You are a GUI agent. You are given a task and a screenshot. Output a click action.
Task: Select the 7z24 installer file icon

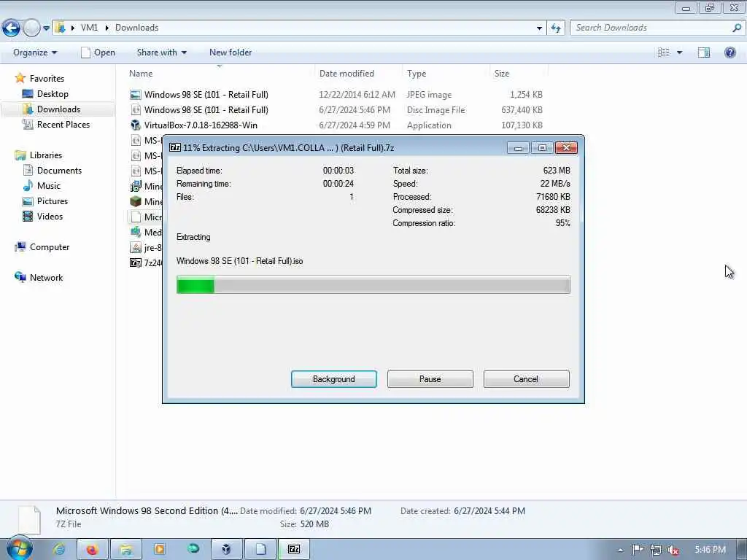tap(136, 262)
